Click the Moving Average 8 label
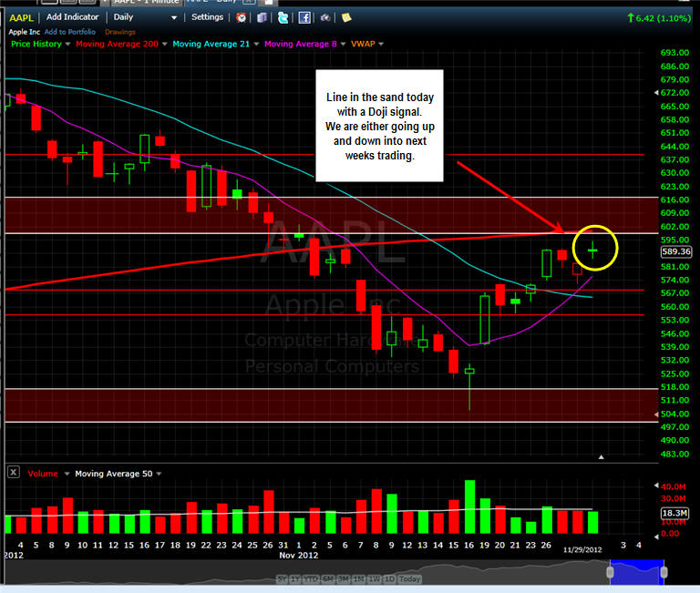700x593 pixels. [301, 44]
